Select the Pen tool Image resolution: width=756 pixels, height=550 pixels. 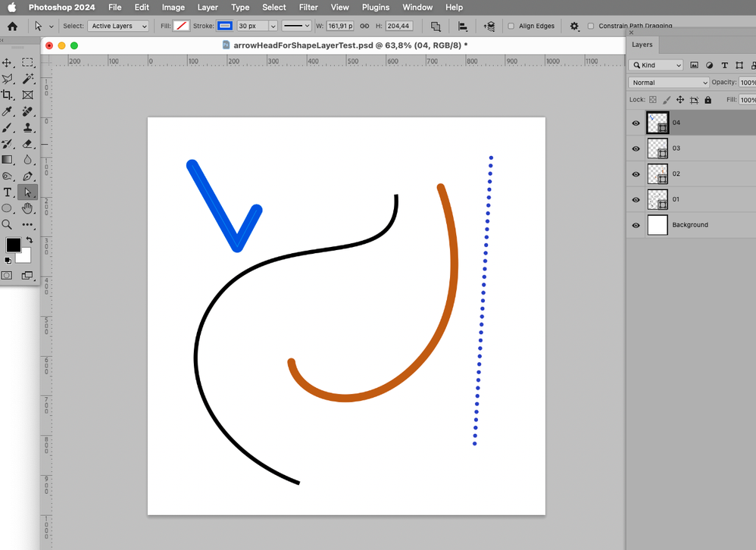28,176
